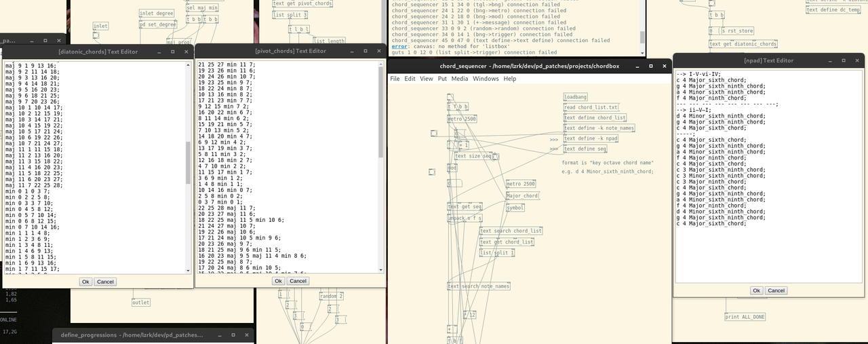Click the bang box above the 't f b b' object
868x344 pixels.
450,98
